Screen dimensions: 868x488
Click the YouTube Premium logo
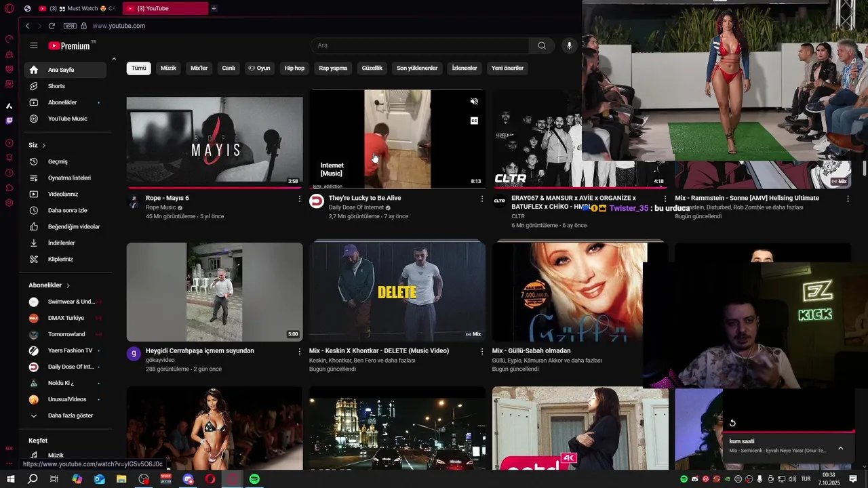68,45
